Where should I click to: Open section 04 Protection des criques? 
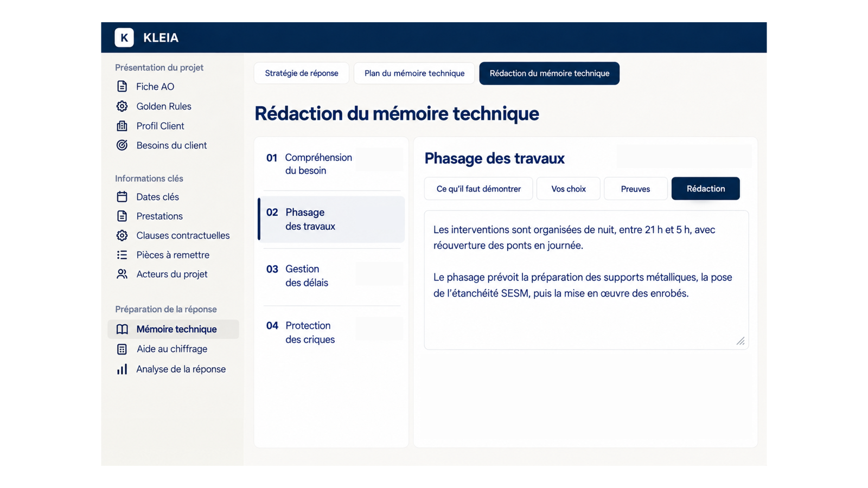click(x=331, y=332)
